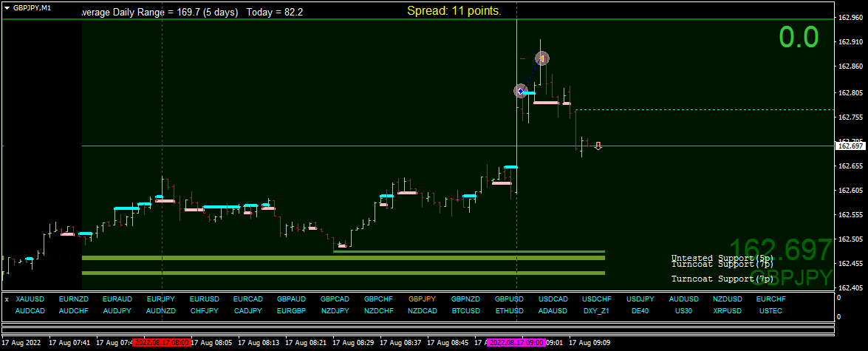868x351 pixels.
Task: Switch chart to EURJPY
Action: click(x=161, y=299)
